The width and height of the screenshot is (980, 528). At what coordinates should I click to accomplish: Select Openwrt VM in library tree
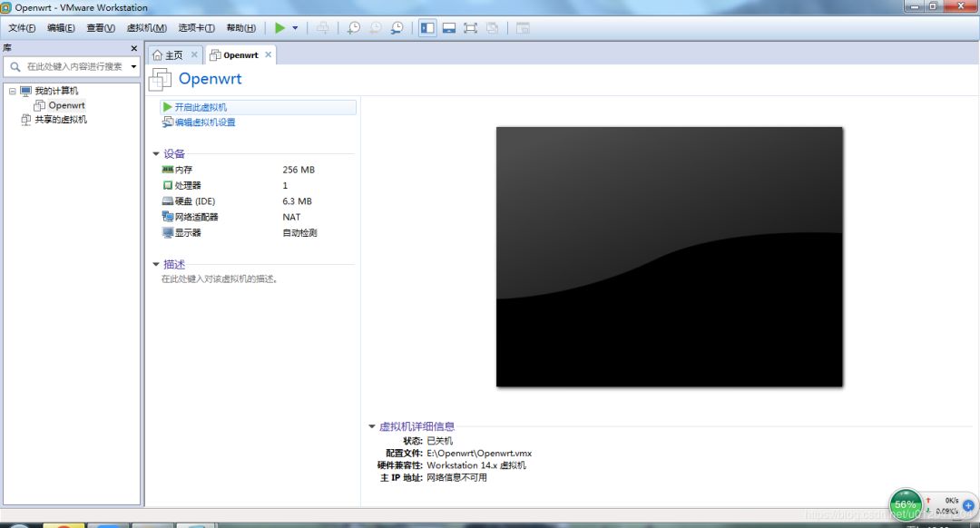click(66, 105)
